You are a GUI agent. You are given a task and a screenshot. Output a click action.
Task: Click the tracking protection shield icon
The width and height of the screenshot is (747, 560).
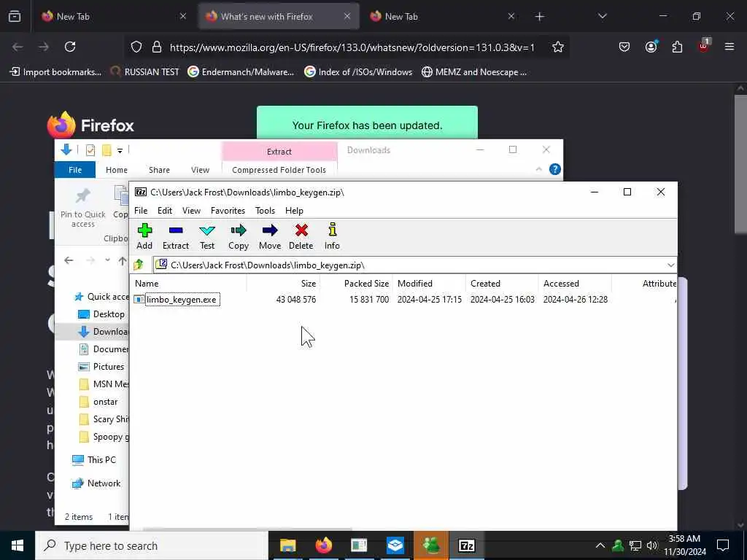click(x=136, y=47)
